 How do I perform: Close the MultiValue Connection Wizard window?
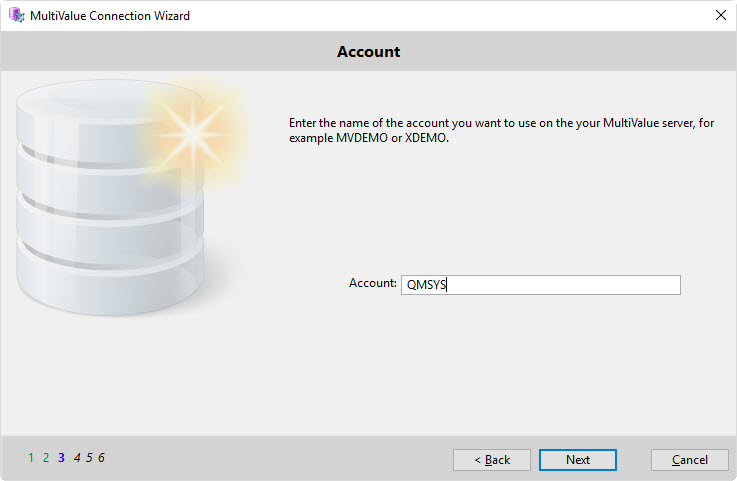(721, 15)
